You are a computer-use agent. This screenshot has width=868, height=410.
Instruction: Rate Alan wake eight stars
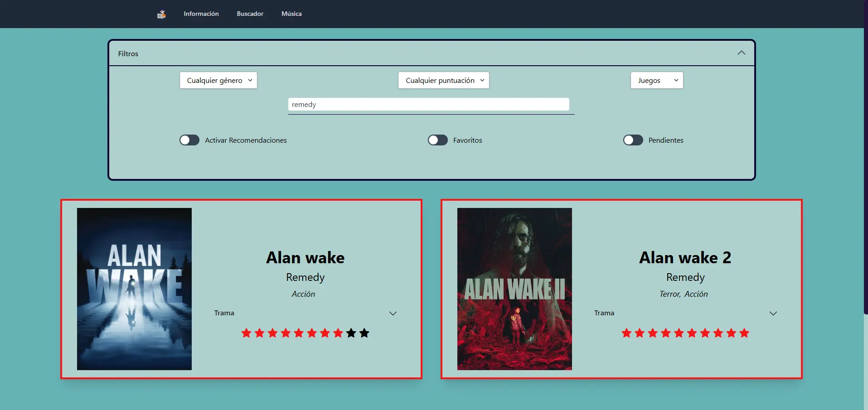coord(338,333)
